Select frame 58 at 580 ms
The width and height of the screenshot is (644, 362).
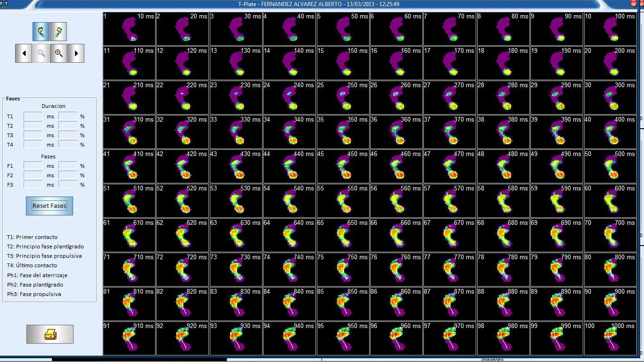point(504,201)
